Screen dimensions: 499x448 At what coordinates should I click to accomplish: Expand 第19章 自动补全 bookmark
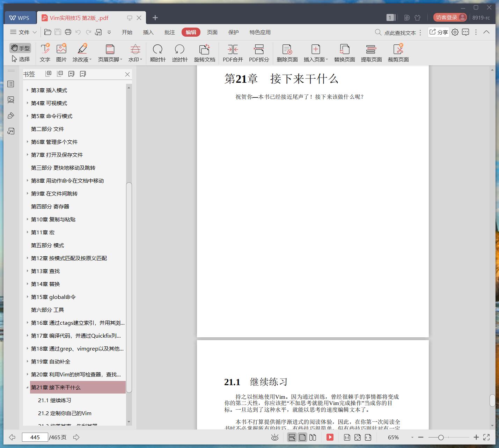(x=28, y=361)
